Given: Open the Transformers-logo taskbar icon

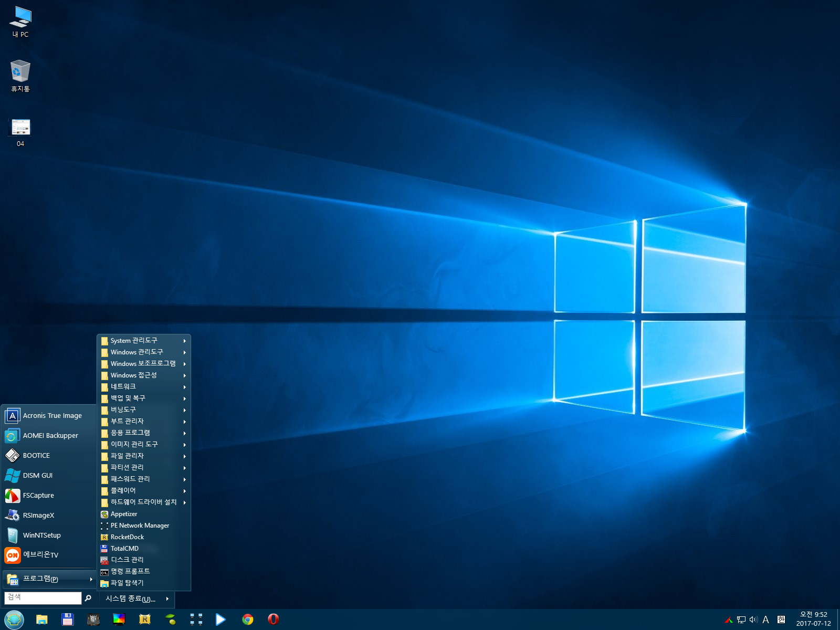Looking at the screenshot, I should pos(93,619).
